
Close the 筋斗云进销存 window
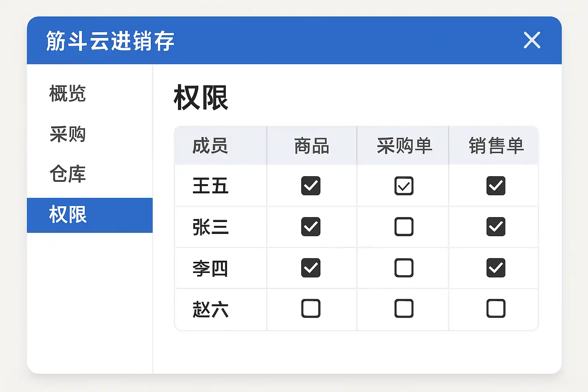[532, 40]
